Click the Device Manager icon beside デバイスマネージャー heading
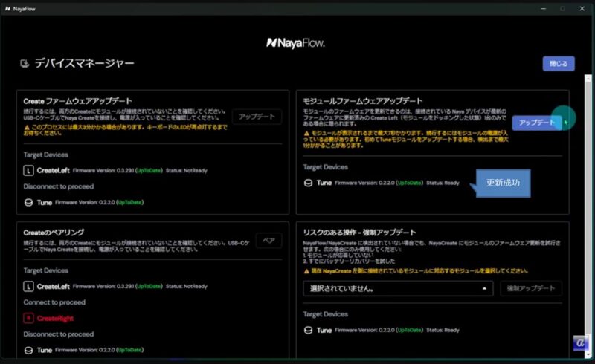 click(25, 64)
